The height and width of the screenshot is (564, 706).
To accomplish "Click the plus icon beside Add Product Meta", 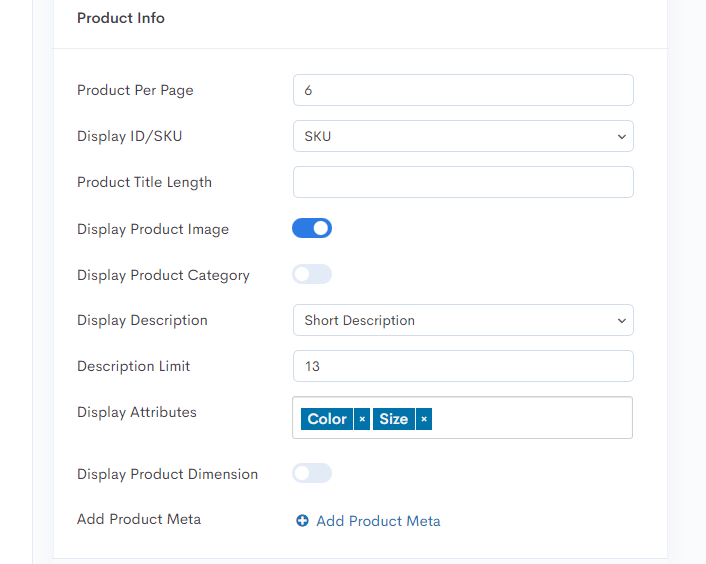I will tap(302, 521).
